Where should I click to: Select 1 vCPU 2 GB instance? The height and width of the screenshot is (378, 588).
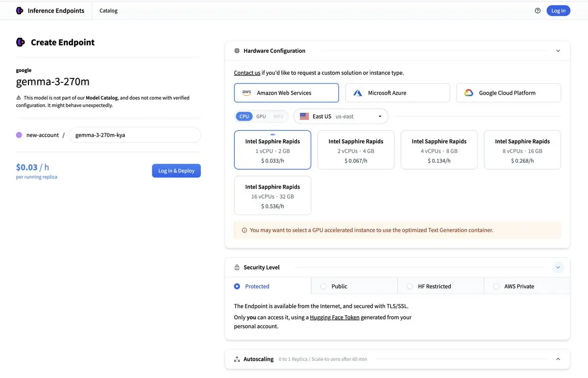[x=272, y=150]
